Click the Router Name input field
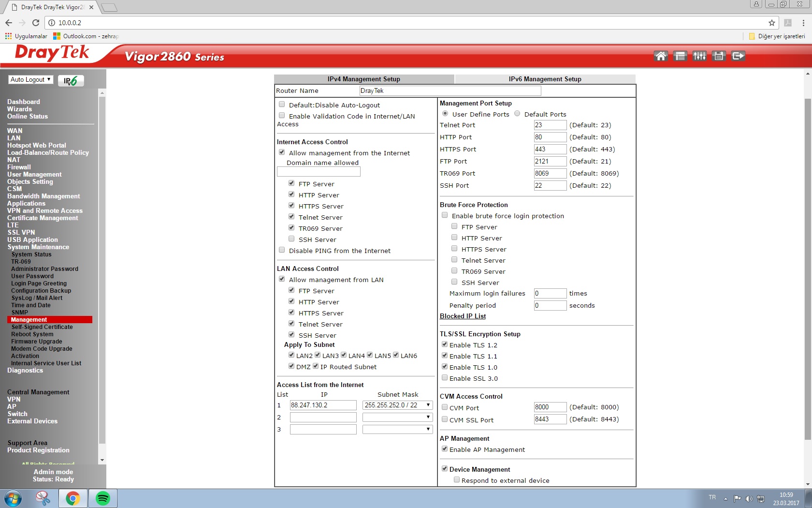 [450, 91]
